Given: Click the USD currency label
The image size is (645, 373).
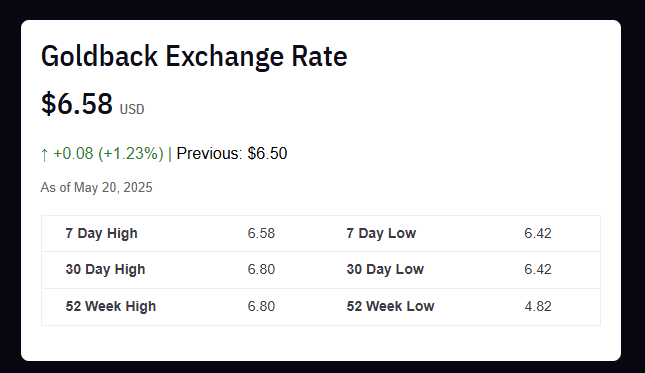Looking at the screenshot, I should pyautogui.click(x=132, y=109).
